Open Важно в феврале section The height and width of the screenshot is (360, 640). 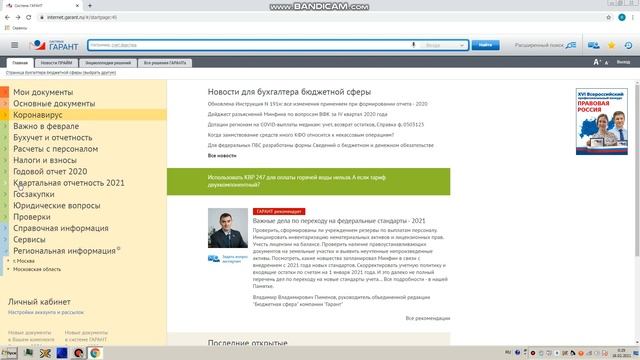click(46, 126)
